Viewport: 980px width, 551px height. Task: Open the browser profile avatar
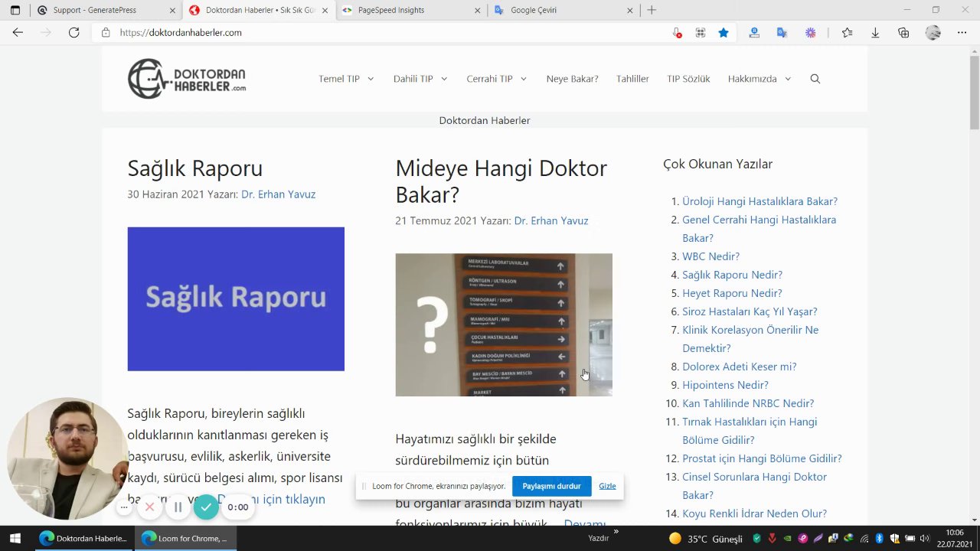coord(933,33)
